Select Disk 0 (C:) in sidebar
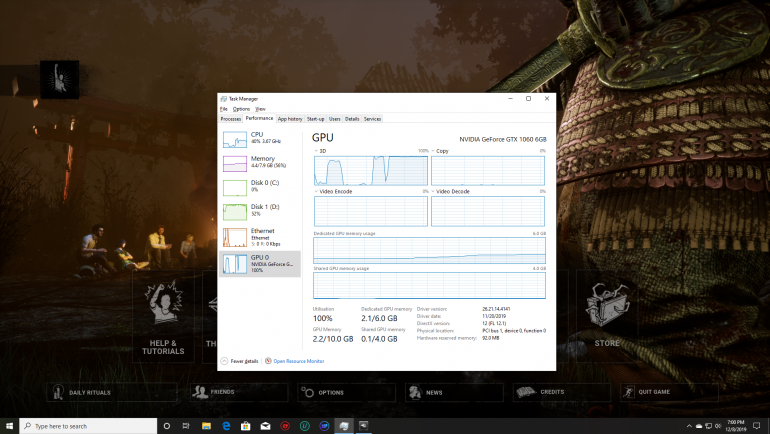Screen dimensions: 770x434 (x=260, y=188)
